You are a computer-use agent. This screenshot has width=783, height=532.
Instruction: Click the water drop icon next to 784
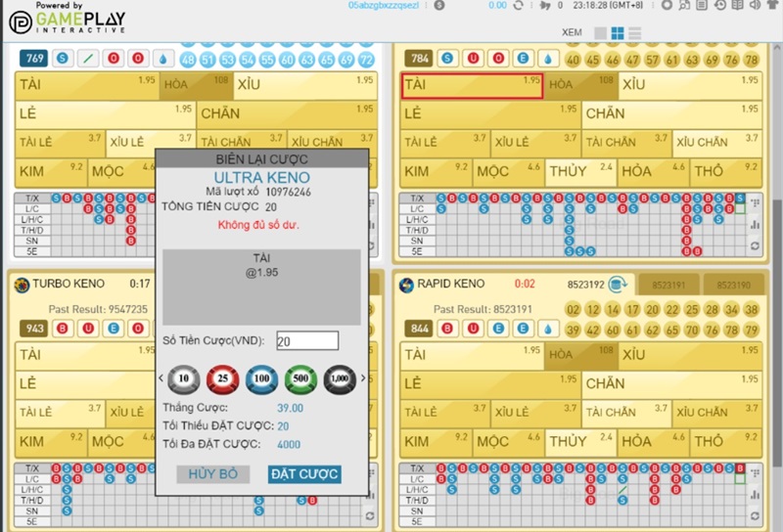[548, 59]
